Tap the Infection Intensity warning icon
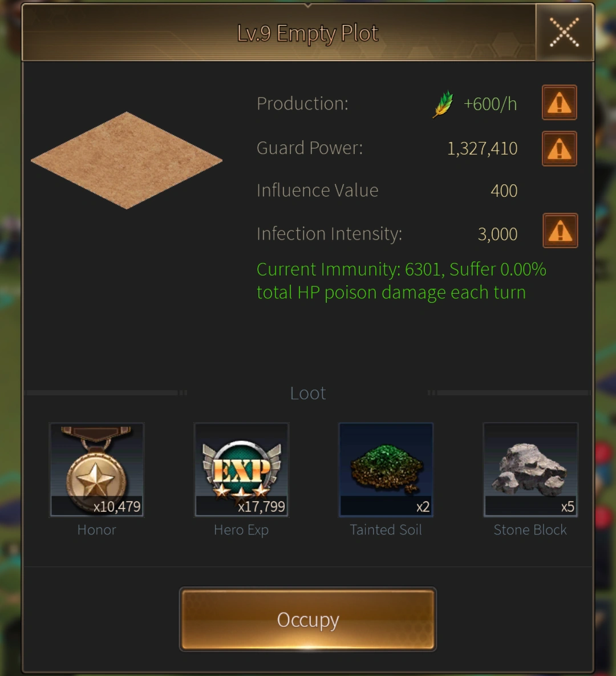Viewport: 616px width, 676px height. point(560,230)
